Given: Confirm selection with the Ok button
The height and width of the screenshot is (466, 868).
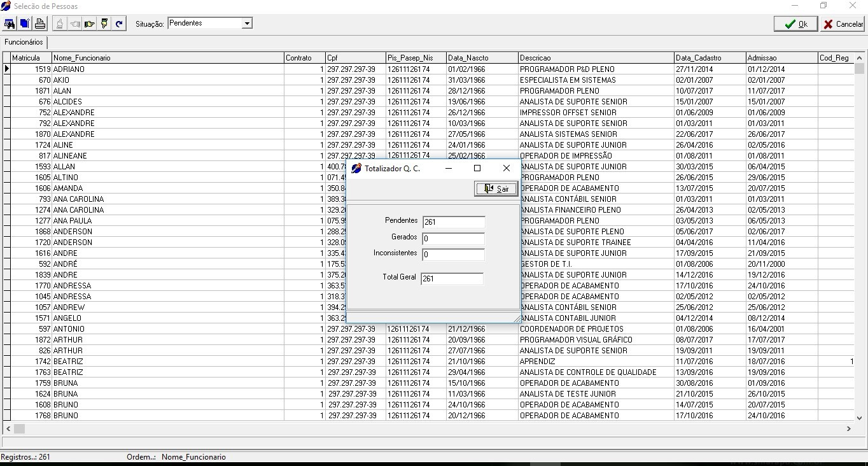Looking at the screenshot, I should pos(795,23).
